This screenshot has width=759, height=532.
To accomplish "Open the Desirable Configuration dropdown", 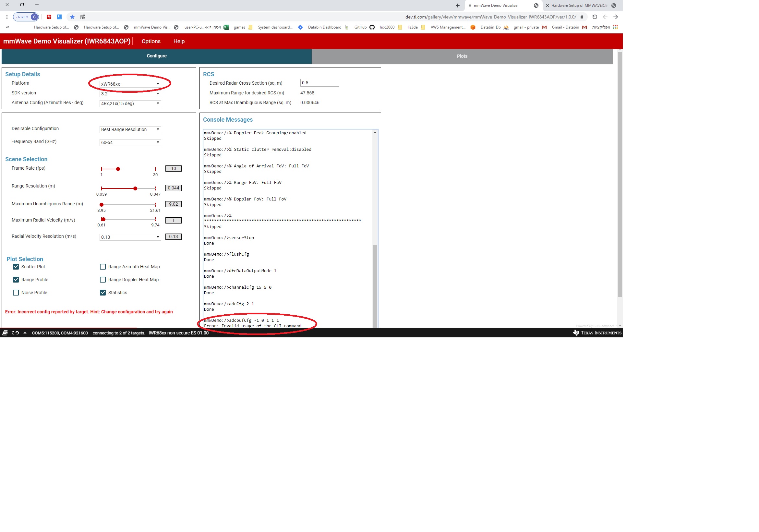I will [x=130, y=129].
